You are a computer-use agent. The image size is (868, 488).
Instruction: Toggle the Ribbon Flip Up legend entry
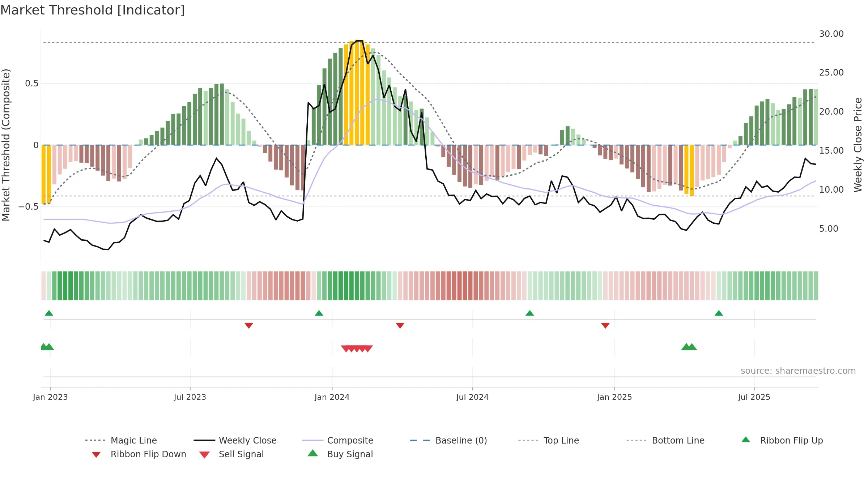782,440
